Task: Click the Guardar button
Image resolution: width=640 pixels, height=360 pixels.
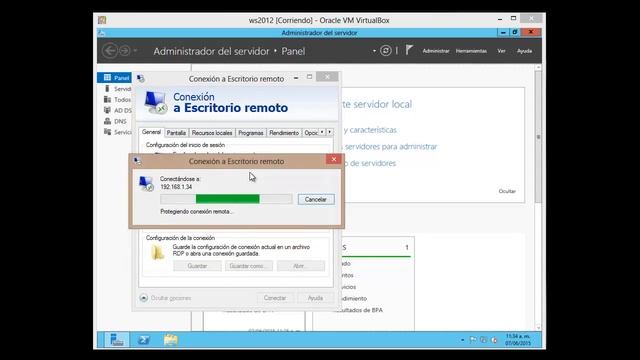Action: pos(197,266)
